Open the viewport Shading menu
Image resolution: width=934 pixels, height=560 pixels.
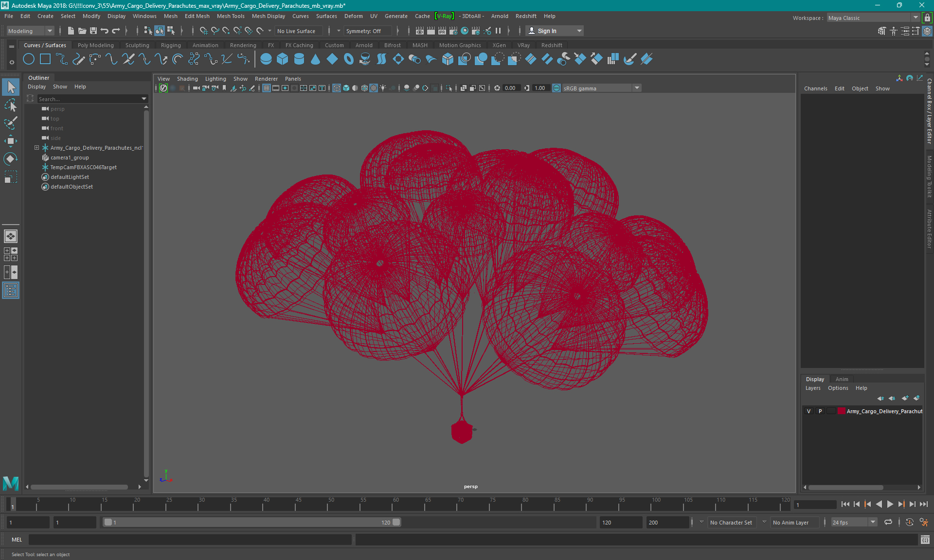click(x=187, y=79)
